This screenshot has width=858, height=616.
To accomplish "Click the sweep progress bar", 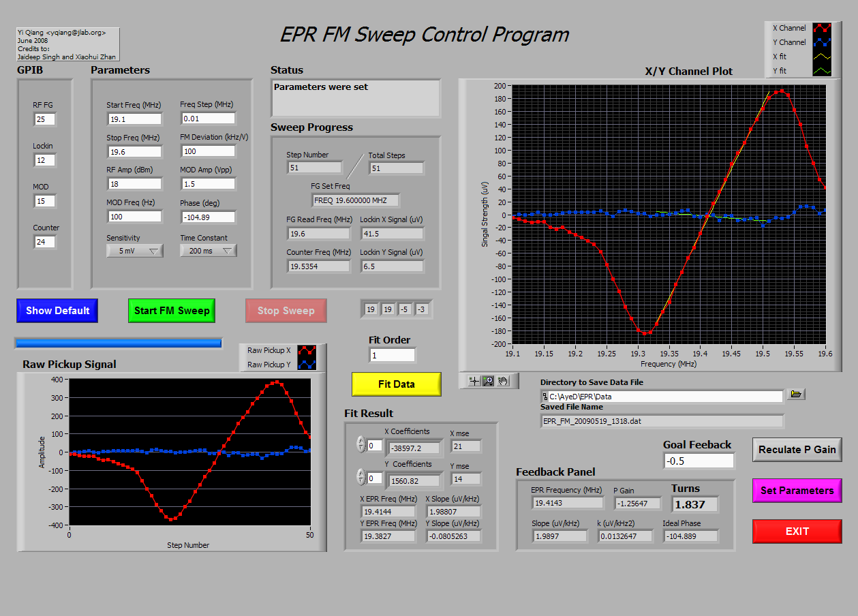I will [119, 343].
